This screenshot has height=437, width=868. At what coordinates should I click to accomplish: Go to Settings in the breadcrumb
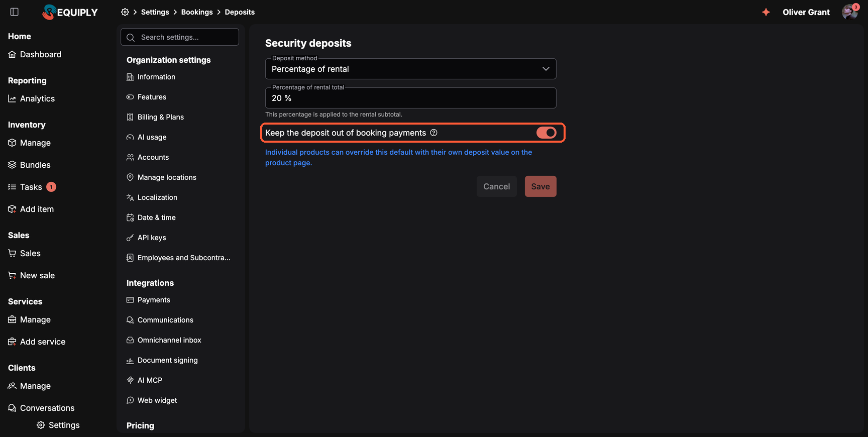coord(155,12)
